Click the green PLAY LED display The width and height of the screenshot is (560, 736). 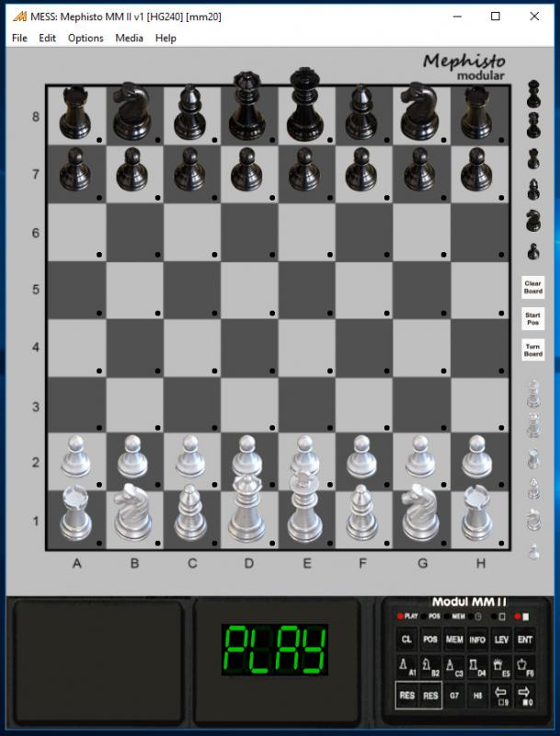[274, 650]
